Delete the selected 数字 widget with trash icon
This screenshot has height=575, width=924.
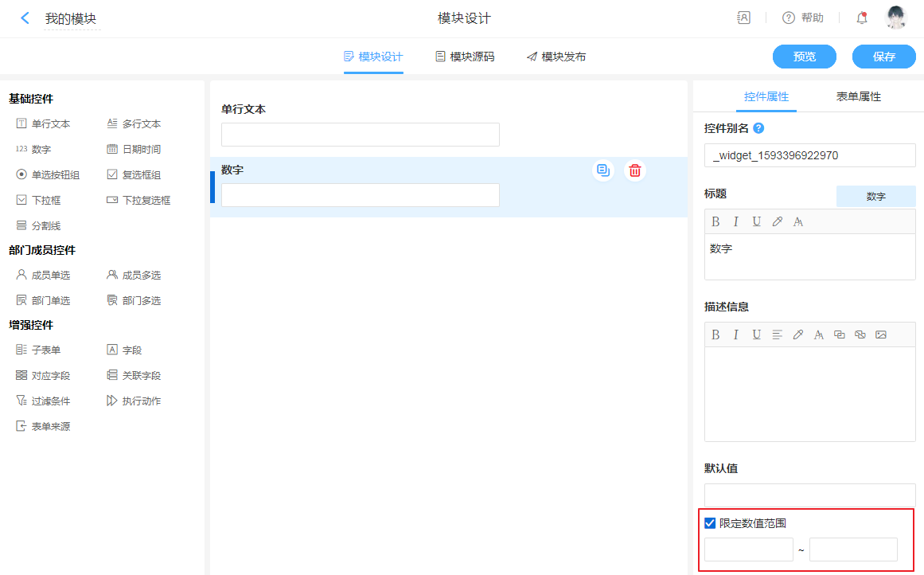coord(634,170)
